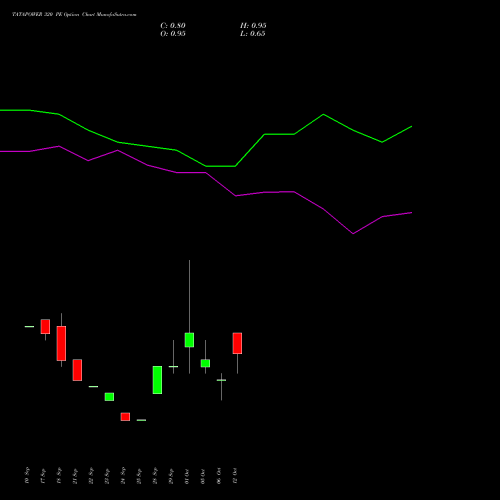The height and width of the screenshot is (500, 500).
Task: Click the long red candle for 18 Sep
Action: pyautogui.click(x=61, y=343)
